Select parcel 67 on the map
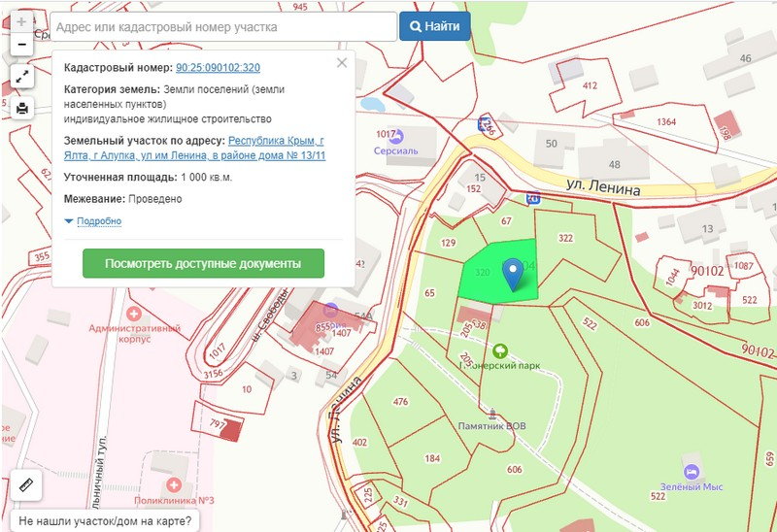This screenshot has width=777, height=532. (506, 221)
